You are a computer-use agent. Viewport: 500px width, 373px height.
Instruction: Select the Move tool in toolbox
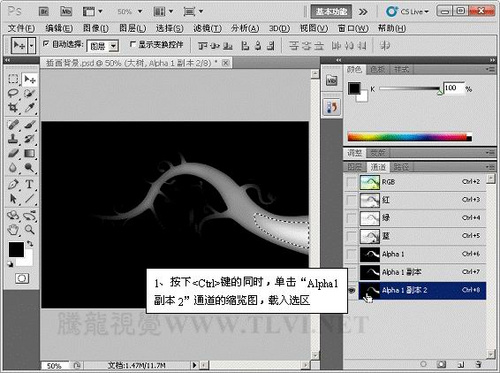tap(30, 79)
